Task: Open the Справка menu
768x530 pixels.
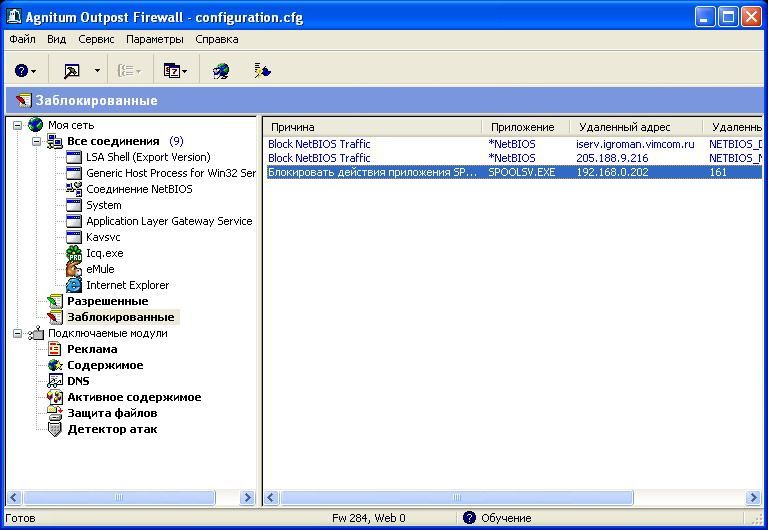Action: [216, 39]
